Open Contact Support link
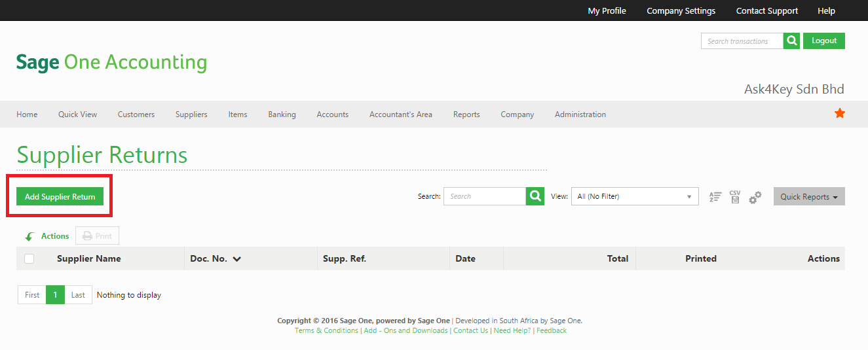This screenshot has height=350, width=868. 767,10
